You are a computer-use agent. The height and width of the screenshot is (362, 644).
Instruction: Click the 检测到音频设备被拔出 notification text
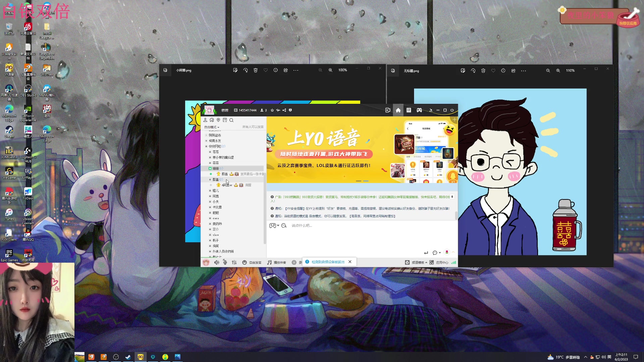tap(328, 262)
